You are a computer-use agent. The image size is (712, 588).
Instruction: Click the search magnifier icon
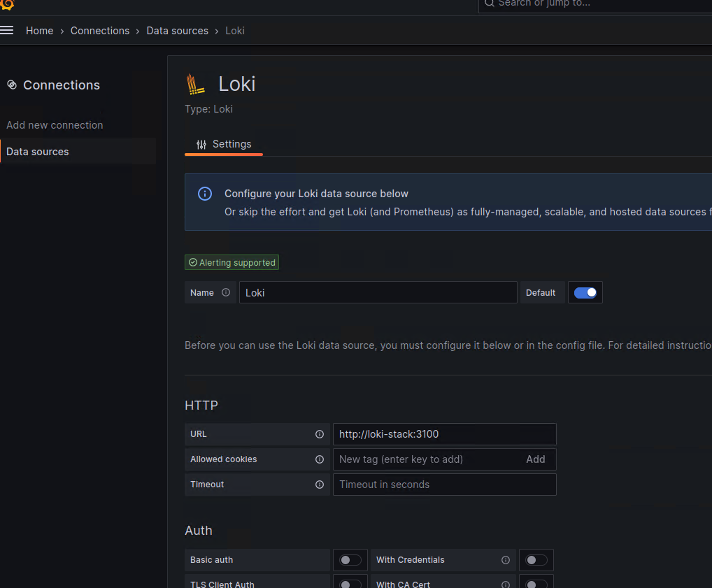[x=489, y=3]
